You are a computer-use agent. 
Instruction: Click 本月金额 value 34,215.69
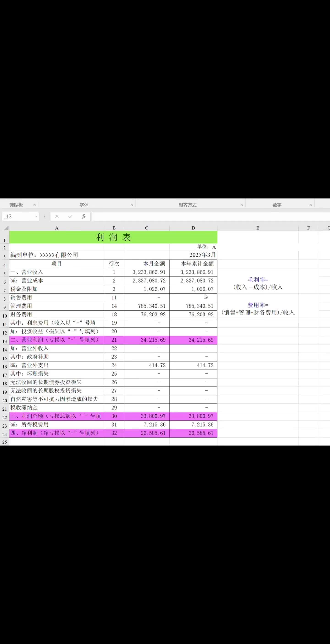(146, 340)
